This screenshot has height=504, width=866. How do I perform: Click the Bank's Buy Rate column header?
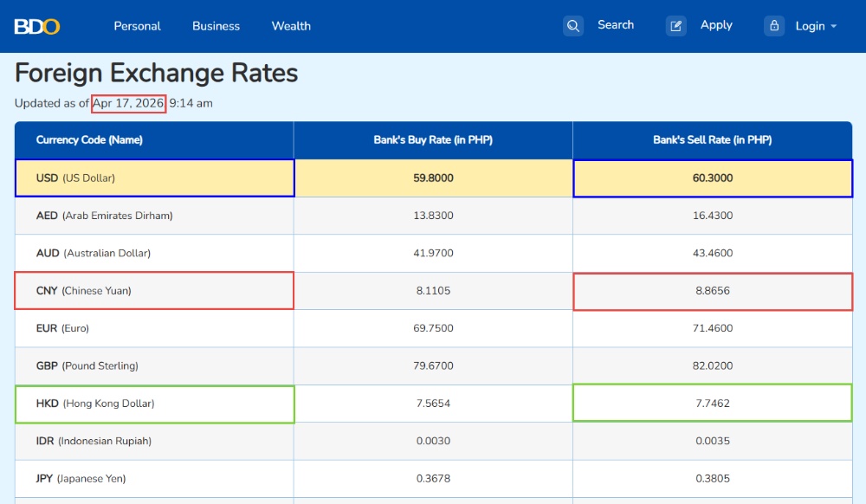pos(433,139)
